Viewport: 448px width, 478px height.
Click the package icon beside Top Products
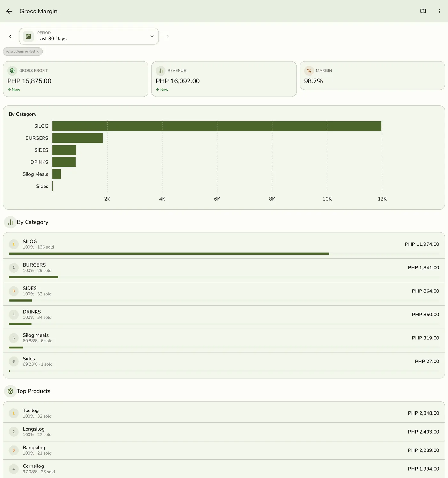tap(10, 391)
